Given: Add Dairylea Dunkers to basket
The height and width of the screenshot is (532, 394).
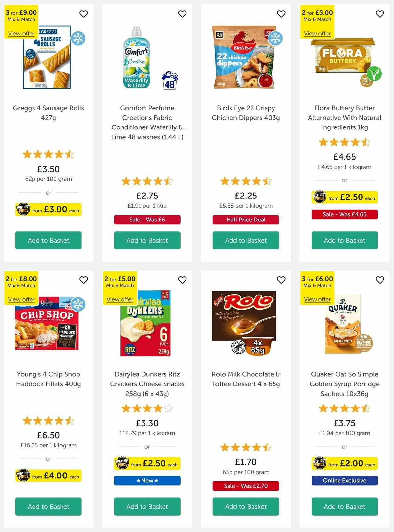Looking at the screenshot, I should click(147, 506).
